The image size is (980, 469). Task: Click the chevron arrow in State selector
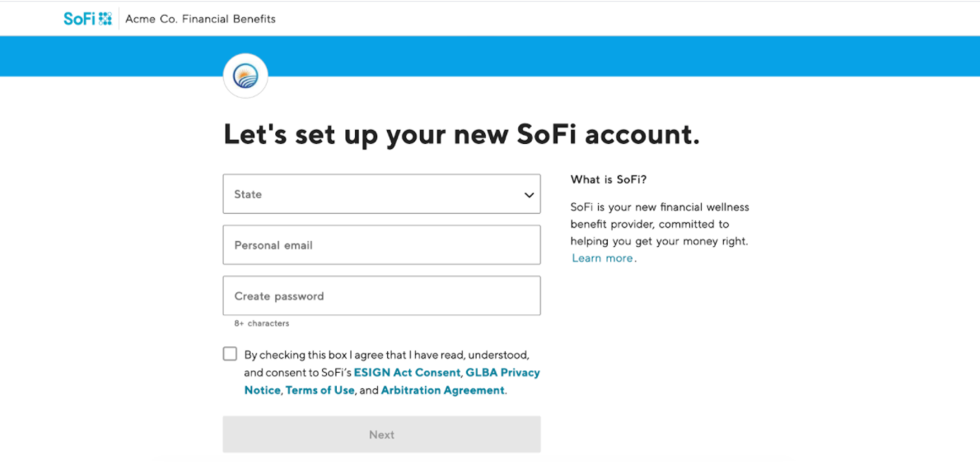click(x=529, y=195)
